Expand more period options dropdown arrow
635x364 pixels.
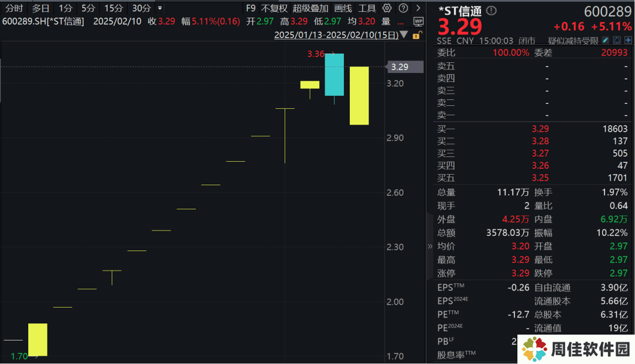point(160,8)
